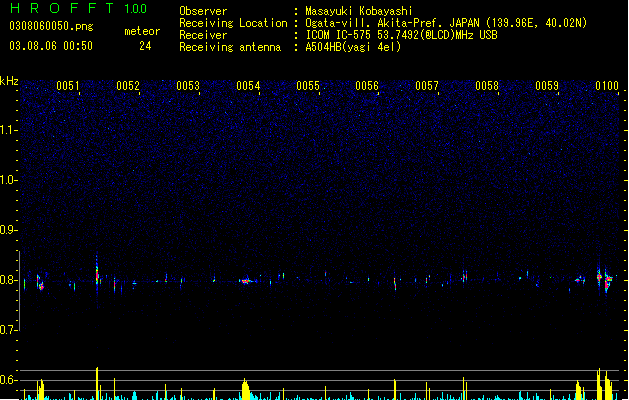
Task: Select the 0057 time marker
Action: pyautogui.click(x=427, y=85)
